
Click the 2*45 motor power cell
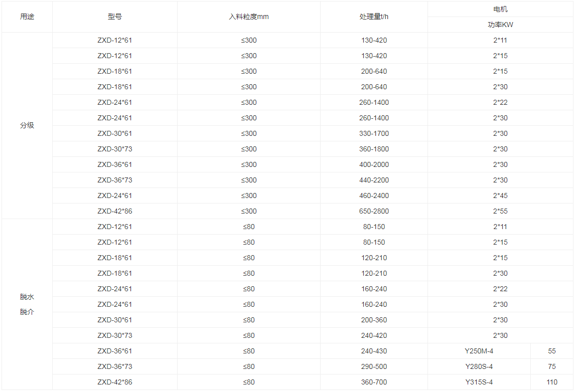coord(500,195)
